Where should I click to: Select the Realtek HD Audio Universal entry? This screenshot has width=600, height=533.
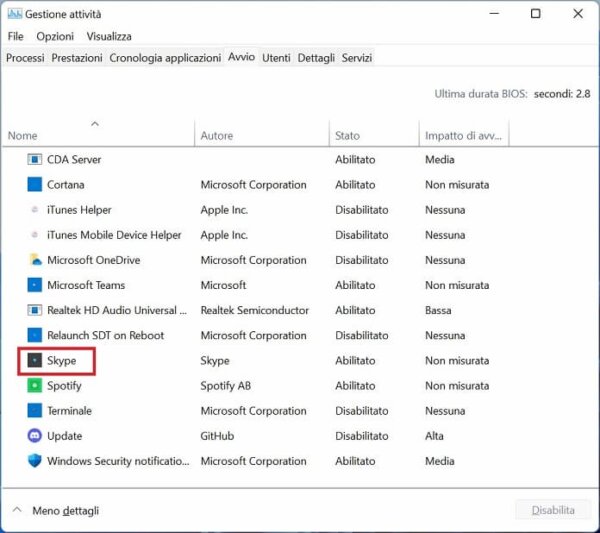pyautogui.click(x=300, y=310)
